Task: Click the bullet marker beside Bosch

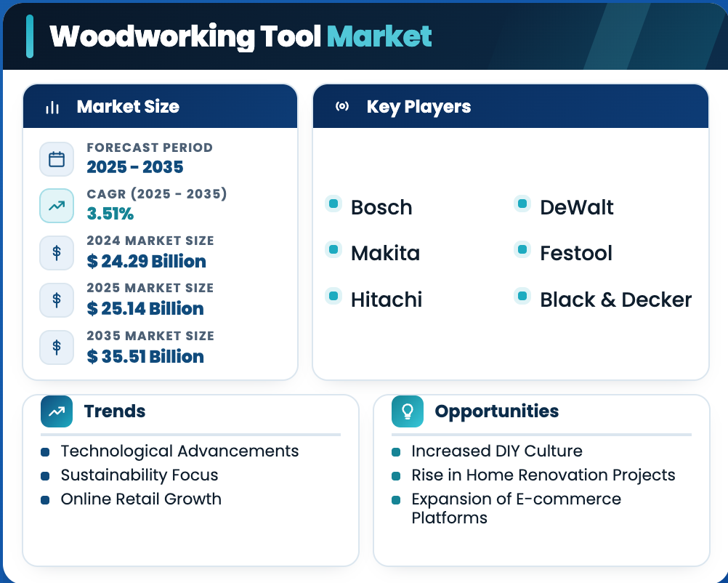Action: click(x=333, y=204)
